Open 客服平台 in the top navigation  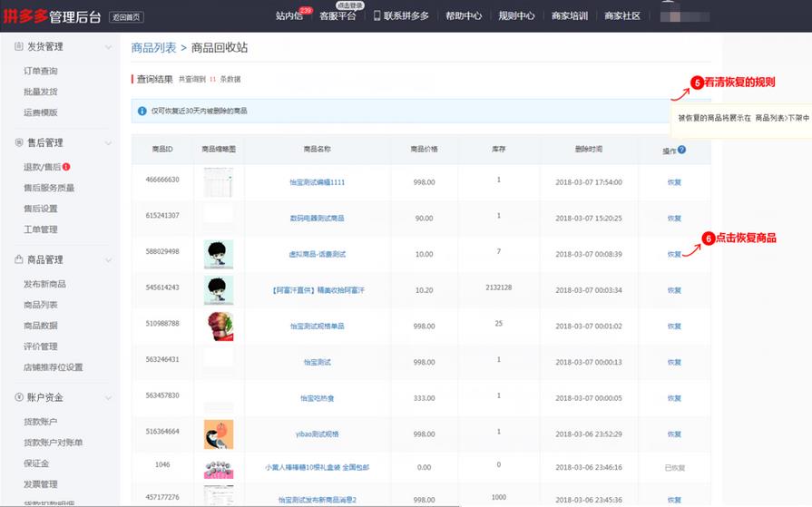click(338, 16)
